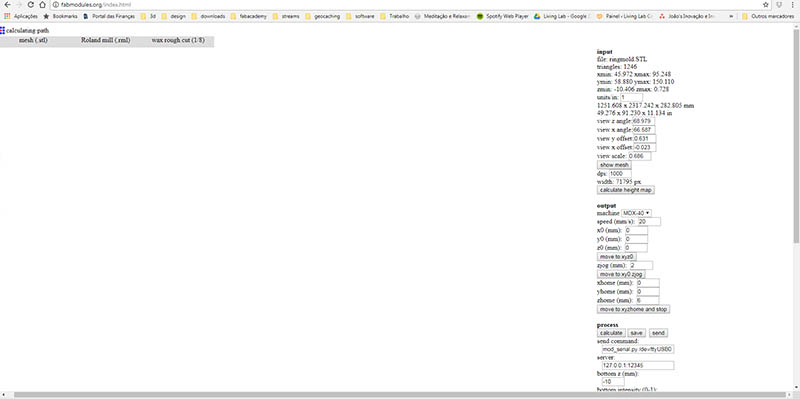Image resolution: width=800 pixels, height=399 pixels.
Task: Edit the view x angle field
Action: click(x=644, y=130)
